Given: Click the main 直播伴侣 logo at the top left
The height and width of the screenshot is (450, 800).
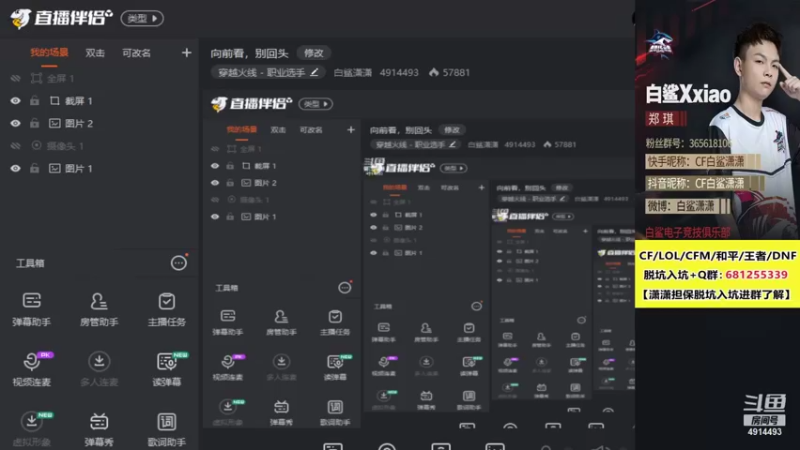Looking at the screenshot, I should [x=61, y=18].
